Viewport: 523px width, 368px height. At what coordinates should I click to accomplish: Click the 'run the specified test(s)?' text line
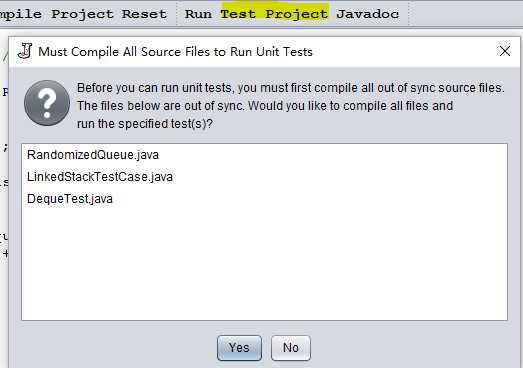[x=145, y=124]
